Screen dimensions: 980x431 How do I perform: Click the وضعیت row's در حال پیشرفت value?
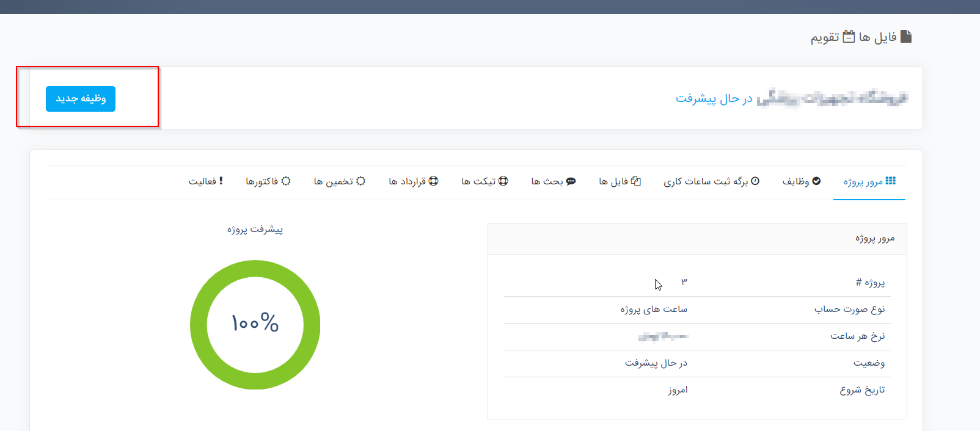[656, 363]
